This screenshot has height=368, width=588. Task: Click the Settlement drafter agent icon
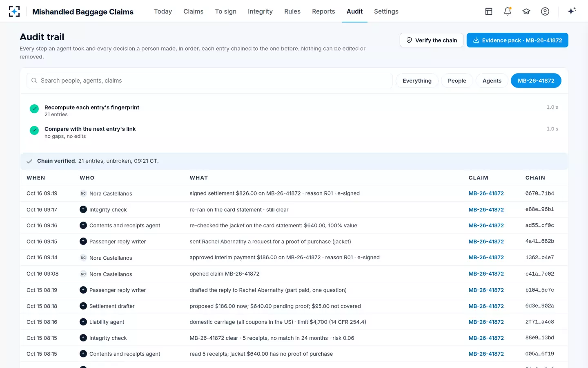coord(83,306)
